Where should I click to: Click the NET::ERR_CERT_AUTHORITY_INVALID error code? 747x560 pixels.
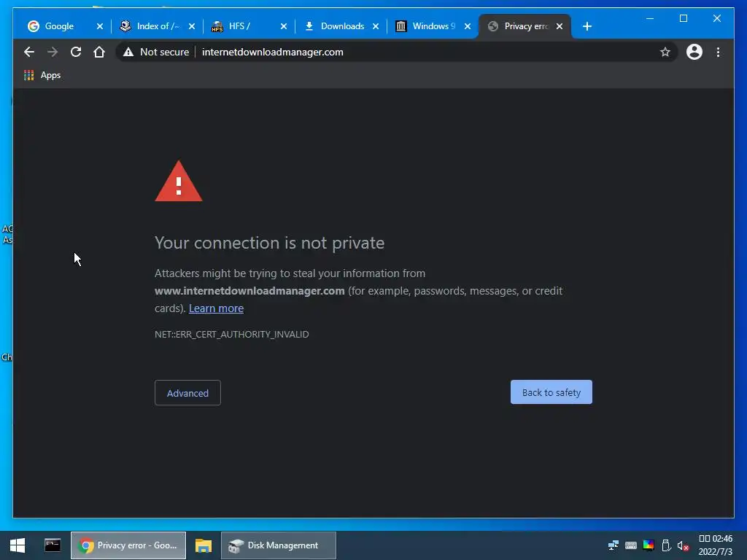[x=231, y=334]
